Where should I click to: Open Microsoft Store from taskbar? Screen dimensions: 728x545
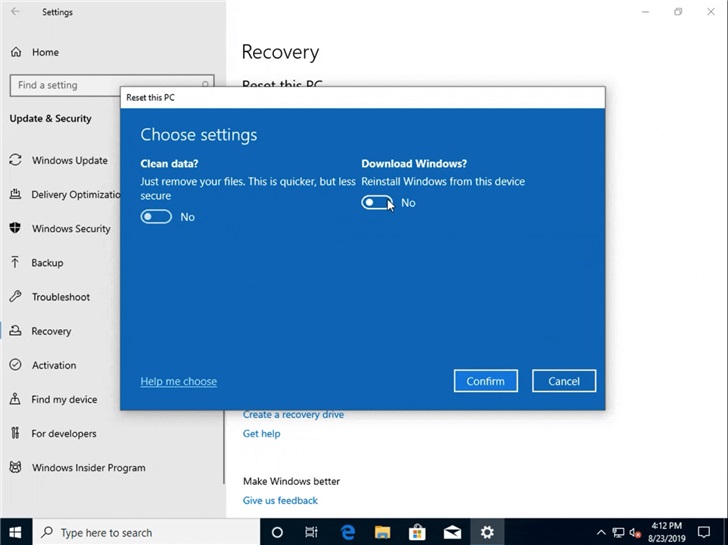pos(417,532)
